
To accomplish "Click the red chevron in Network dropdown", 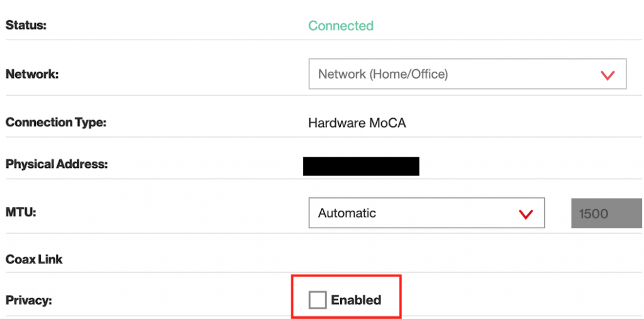I will click(607, 75).
